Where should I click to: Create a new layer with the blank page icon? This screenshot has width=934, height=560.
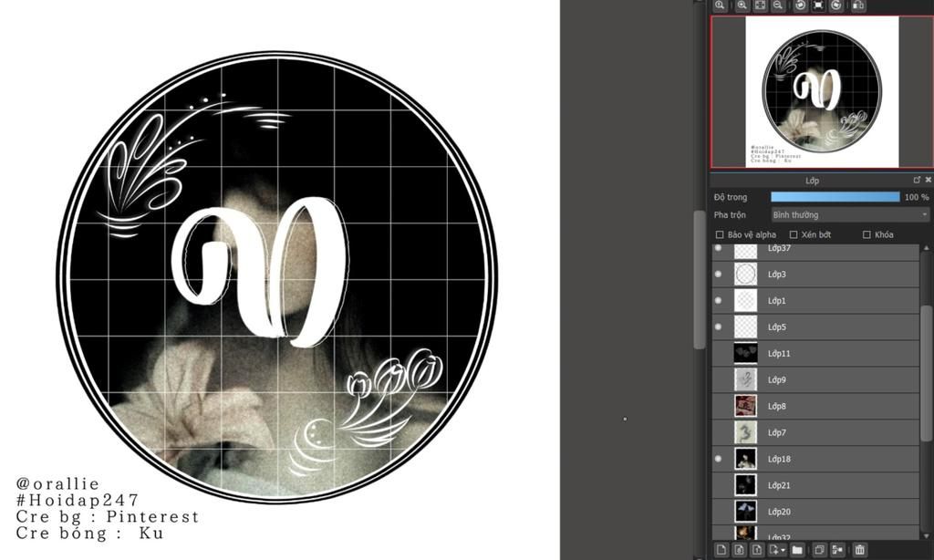pyautogui.click(x=721, y=550)
